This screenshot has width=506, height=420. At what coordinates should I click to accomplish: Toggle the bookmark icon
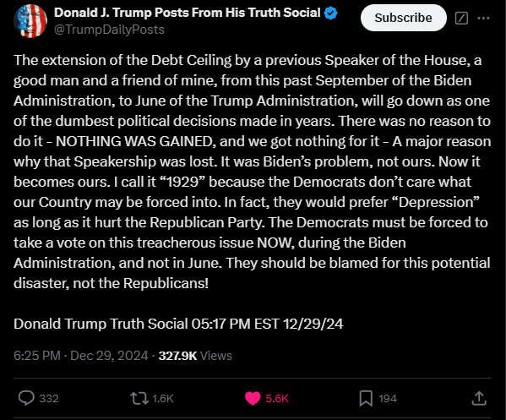tap(366, 398)
